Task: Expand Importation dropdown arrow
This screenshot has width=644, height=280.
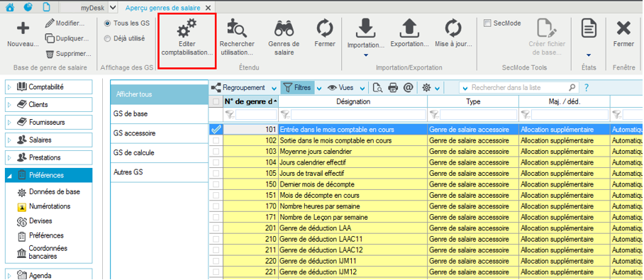Action: pos(366,55)
